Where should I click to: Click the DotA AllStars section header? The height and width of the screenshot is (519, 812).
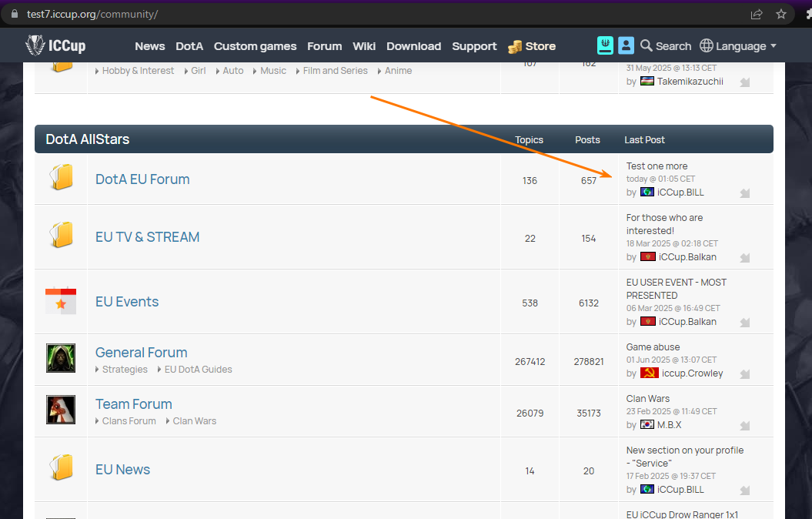(404, 139)
